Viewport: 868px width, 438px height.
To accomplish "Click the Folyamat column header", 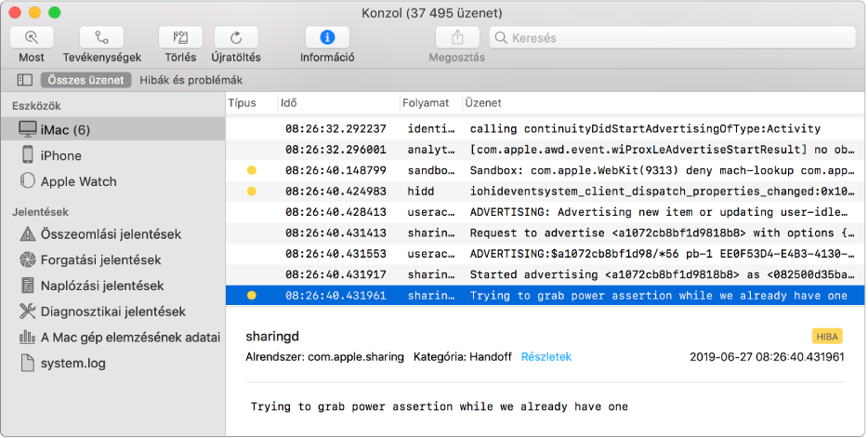I will pos(426,103).
